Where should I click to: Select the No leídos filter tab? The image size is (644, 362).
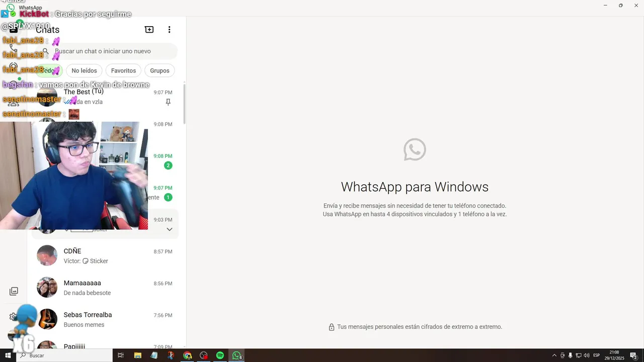[84, 71]
